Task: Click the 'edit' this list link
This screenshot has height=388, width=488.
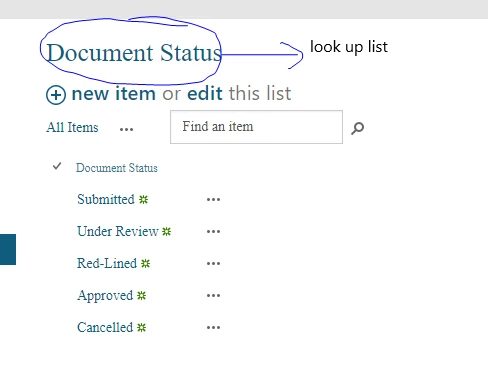Action: pyautogui.click(x=205, y=93)
